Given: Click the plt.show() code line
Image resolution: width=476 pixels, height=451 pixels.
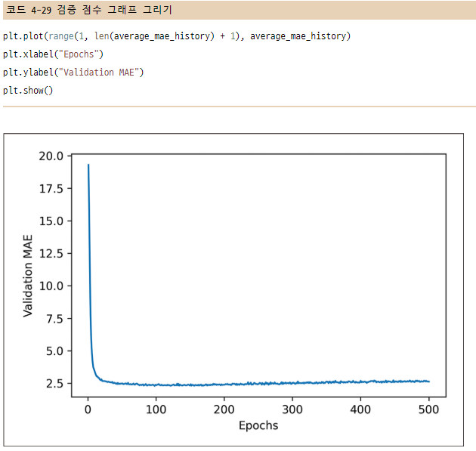Looking at the screenshot, I should pos(28,91).
